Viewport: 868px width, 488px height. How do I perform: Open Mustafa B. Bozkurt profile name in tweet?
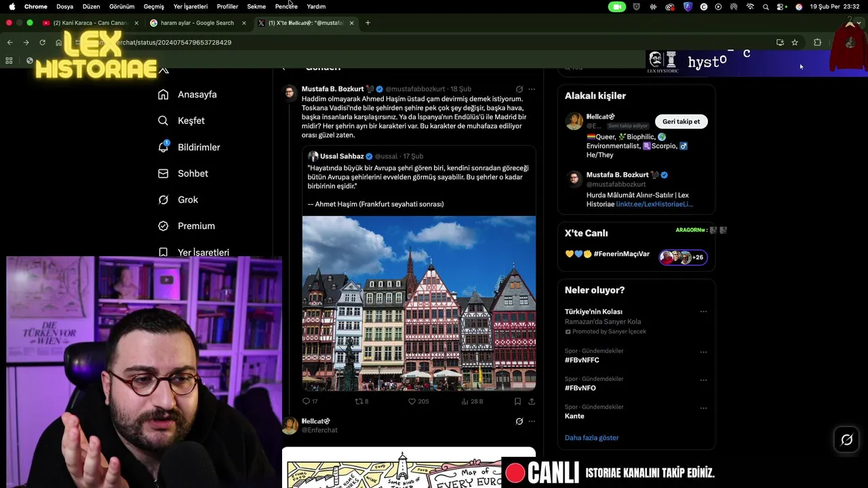point(332,89)
